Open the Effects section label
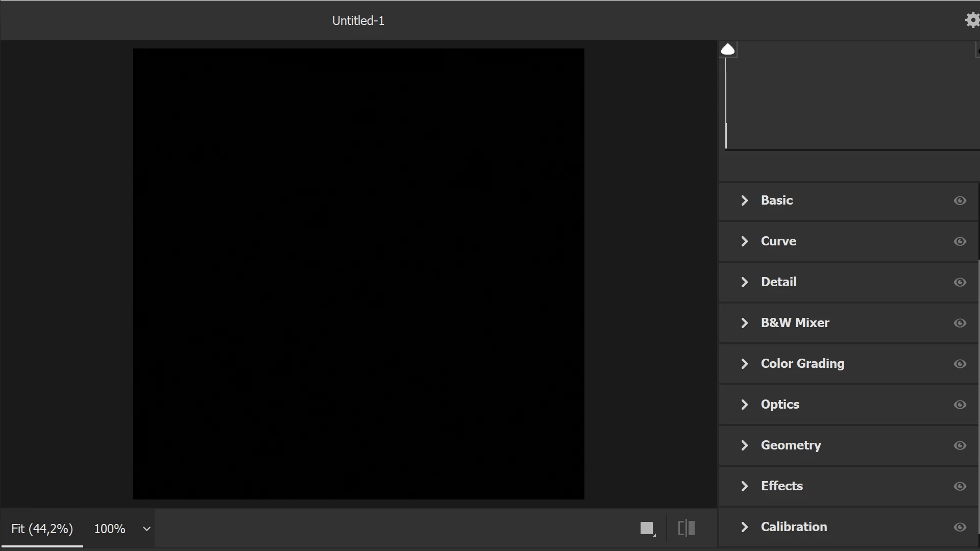The image size is (980, 551). 781,486
